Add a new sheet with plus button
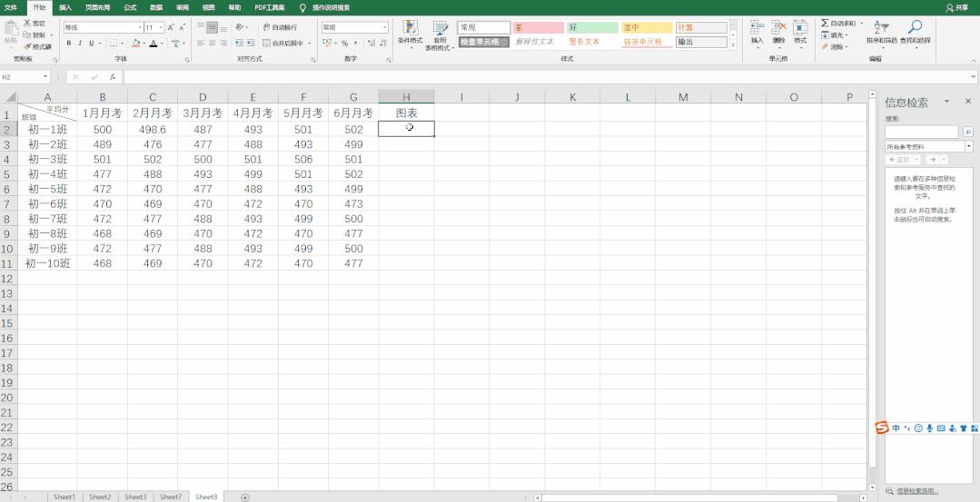The height and width of the screenshot is (502, 980). pos(245,497)
